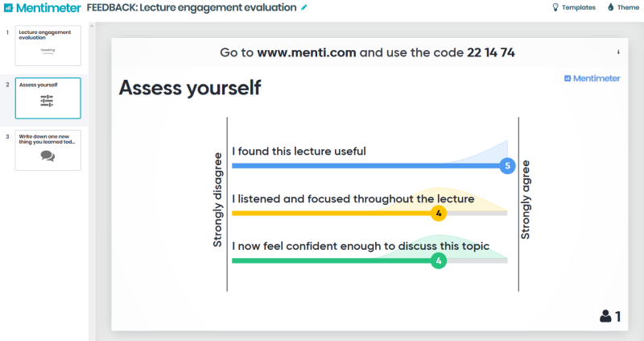Click the "Assess yourself" slide heading
644x341 pixels.
point(189,88)
